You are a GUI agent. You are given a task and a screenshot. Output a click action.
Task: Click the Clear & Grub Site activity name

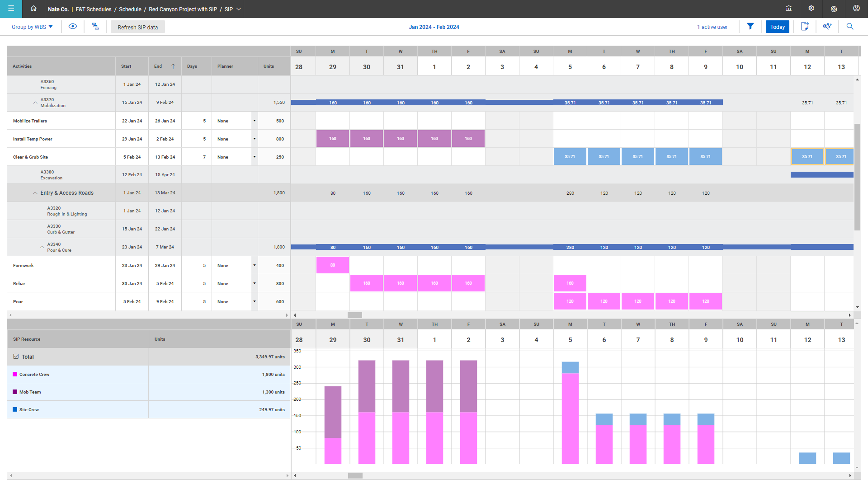[x=30, y=157]
